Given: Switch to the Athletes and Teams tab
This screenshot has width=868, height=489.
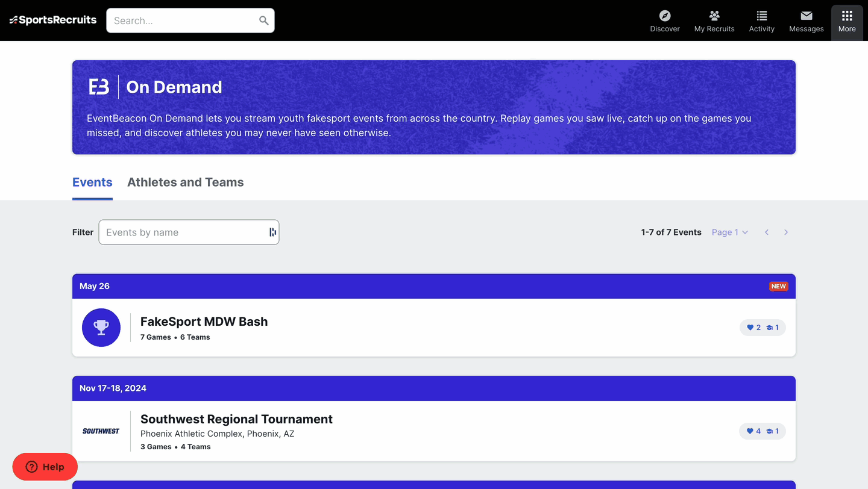Looking at the screenshot, I should [x=186, y=182].
